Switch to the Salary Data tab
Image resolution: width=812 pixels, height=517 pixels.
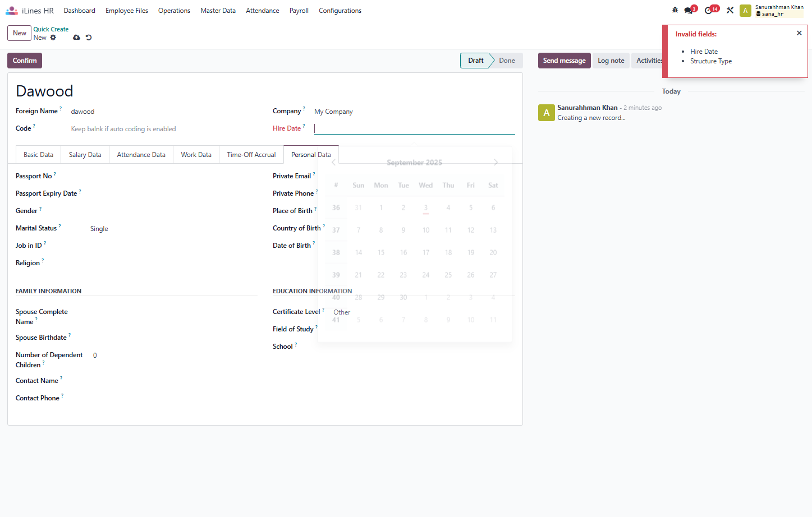point(85,155)
